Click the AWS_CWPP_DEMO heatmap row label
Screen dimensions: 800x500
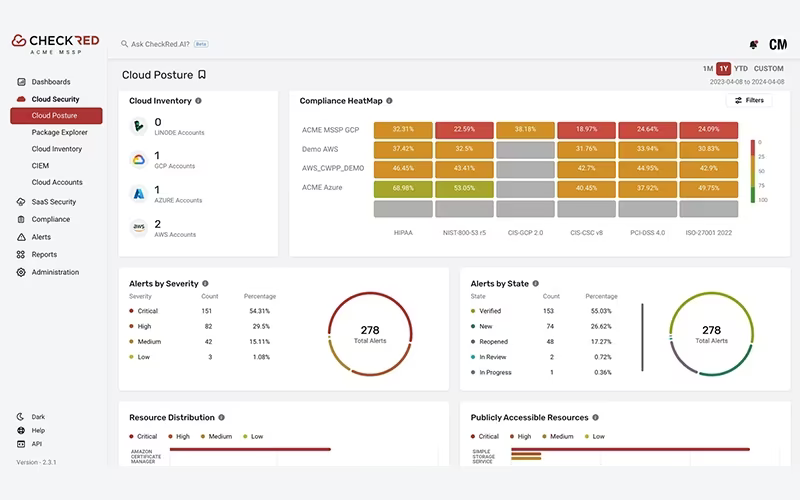333,168
